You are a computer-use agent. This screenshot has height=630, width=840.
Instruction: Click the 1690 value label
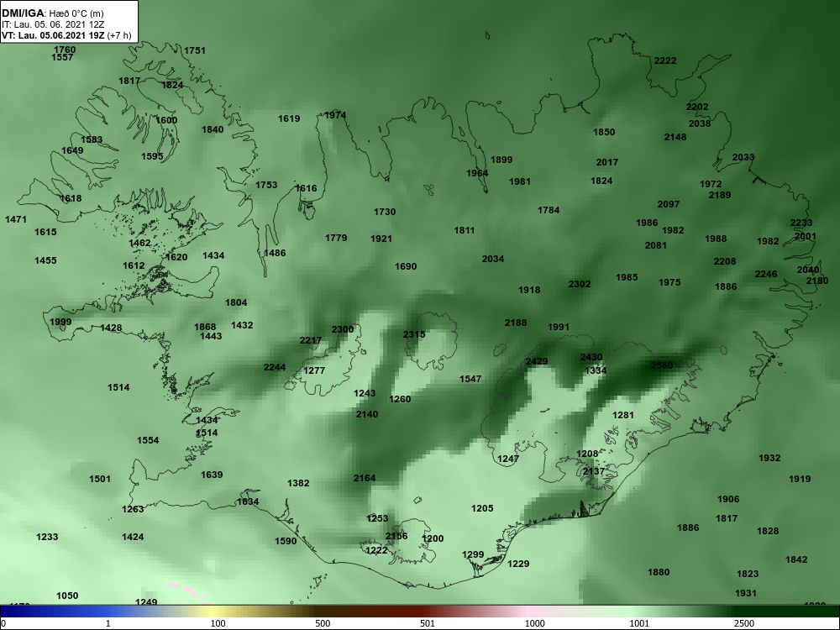(x=406, y=267)
